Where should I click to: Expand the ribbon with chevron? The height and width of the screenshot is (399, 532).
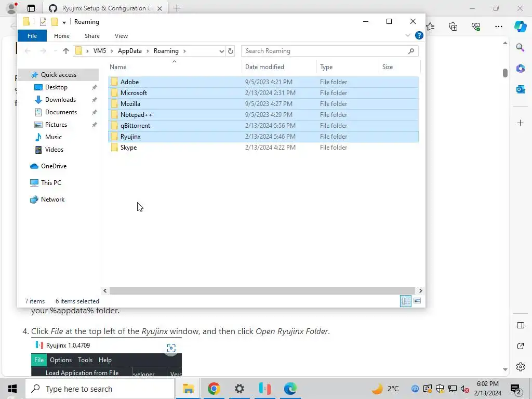point(407,36)
